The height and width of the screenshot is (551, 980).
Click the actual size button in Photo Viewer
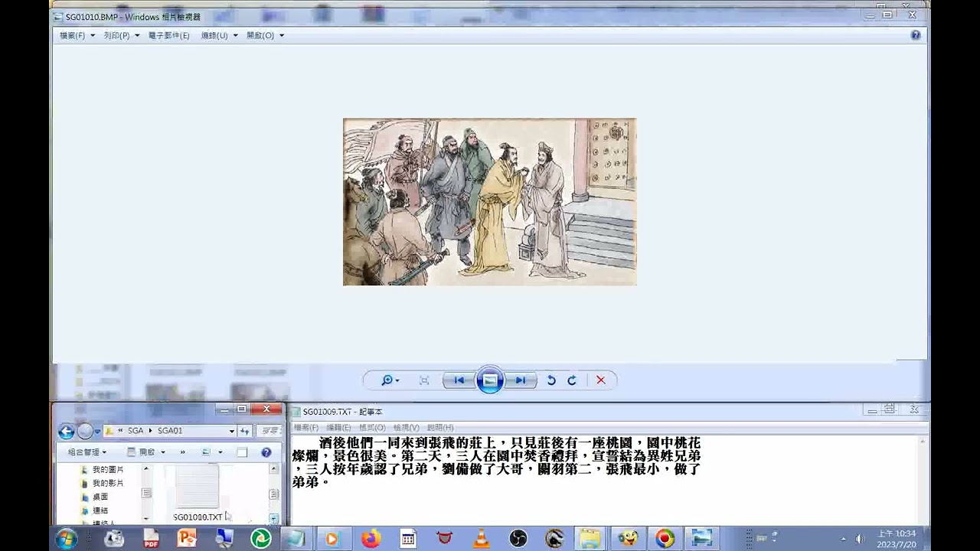point(424,380)
